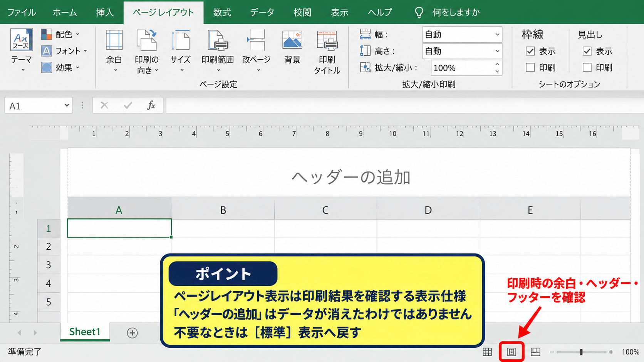Click the insert function fx icon

[x=151, y=105]
